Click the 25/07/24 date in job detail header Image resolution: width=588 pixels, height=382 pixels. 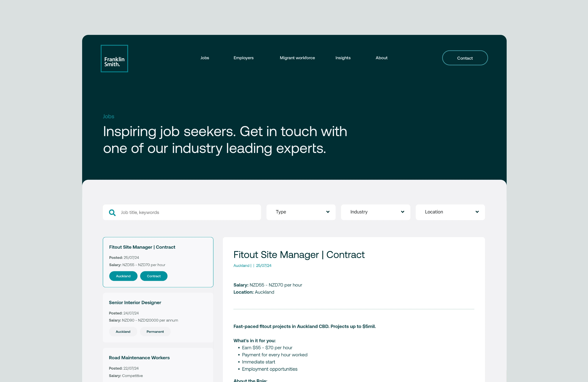[264, 265]
